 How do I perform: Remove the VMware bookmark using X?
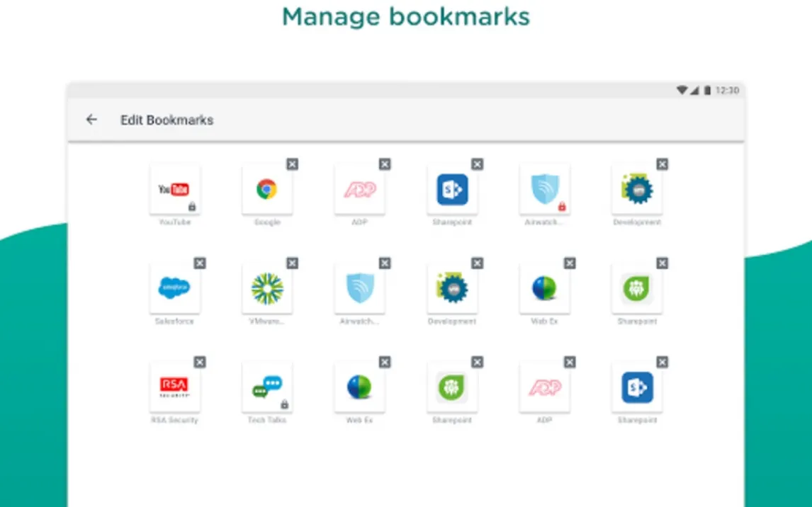tap(292, 263)
